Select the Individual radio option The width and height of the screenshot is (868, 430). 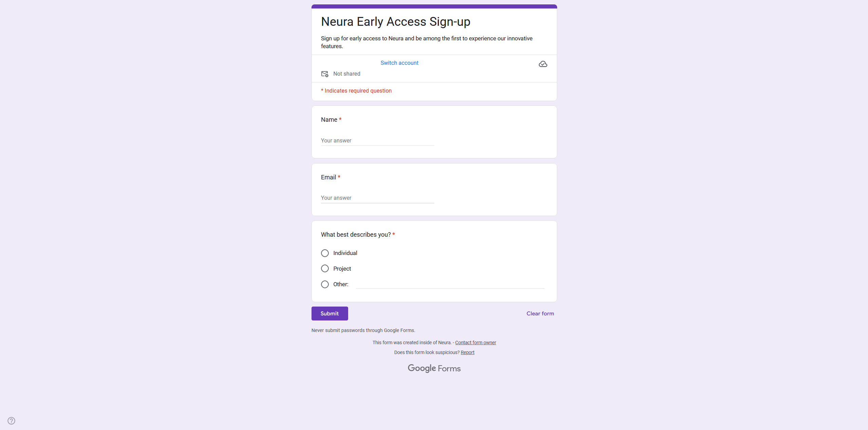point(325,253)
